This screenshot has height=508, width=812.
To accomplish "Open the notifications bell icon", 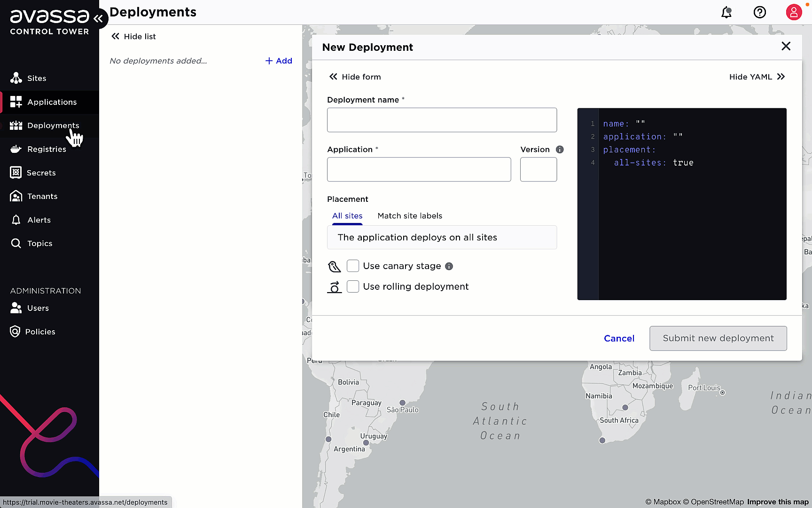I will 726,12.
